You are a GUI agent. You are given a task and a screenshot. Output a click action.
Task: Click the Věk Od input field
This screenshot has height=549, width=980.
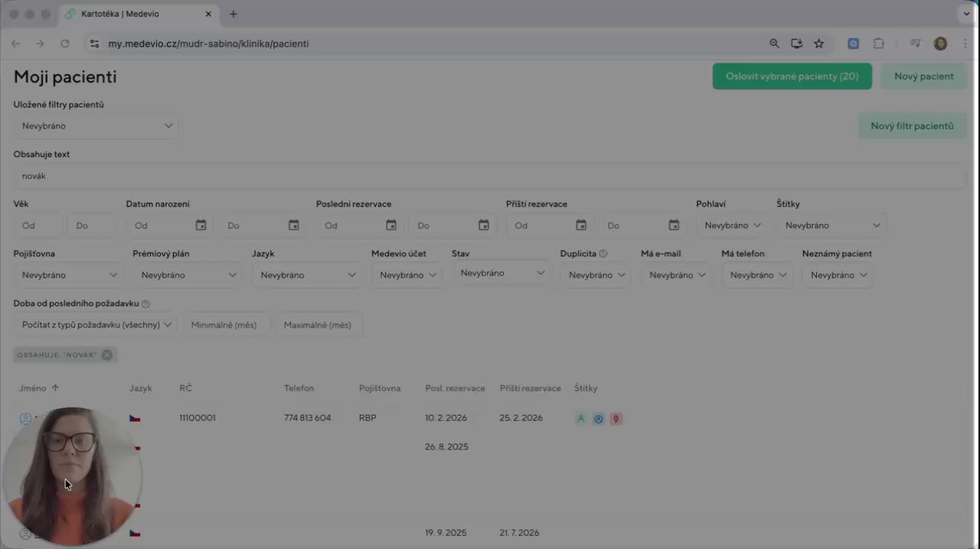[x=38, y=225]
